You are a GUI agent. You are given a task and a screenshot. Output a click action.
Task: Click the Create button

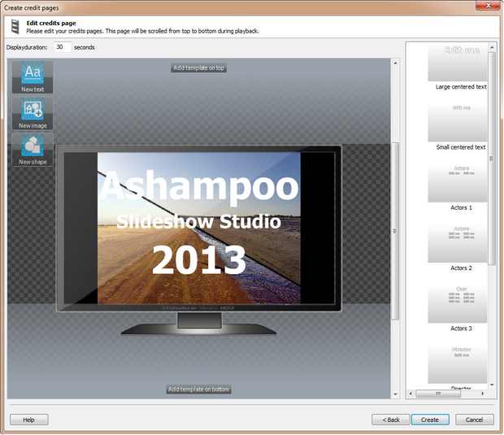tap(430, 420)
